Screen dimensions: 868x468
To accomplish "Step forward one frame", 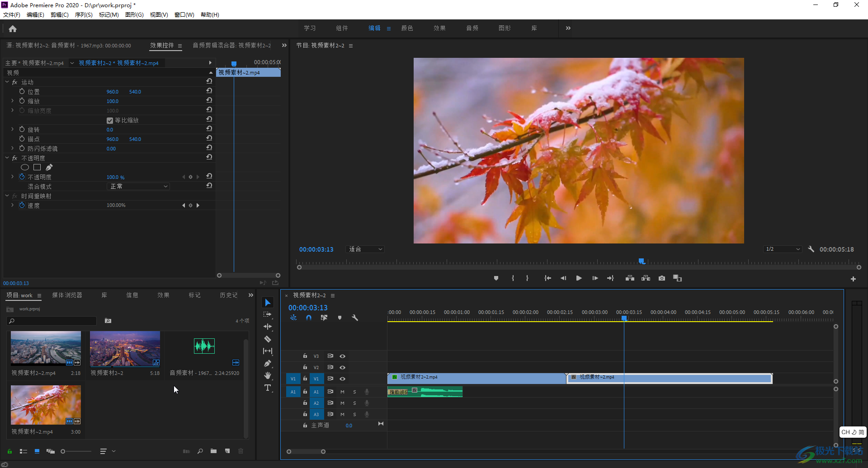I will coord(595,278).
